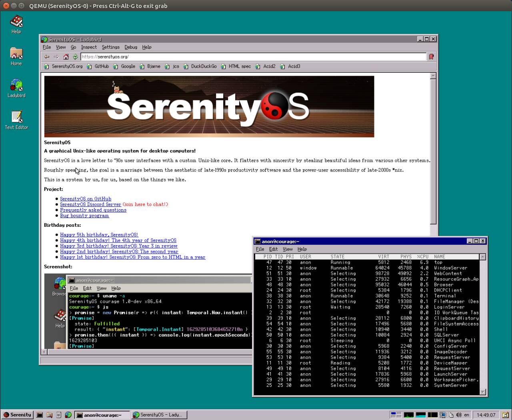Viewport: 512px width, 420px height.
Task: Open the Happy 3rd birthday link
Action: pyautogui.click(x=119, y=246)
